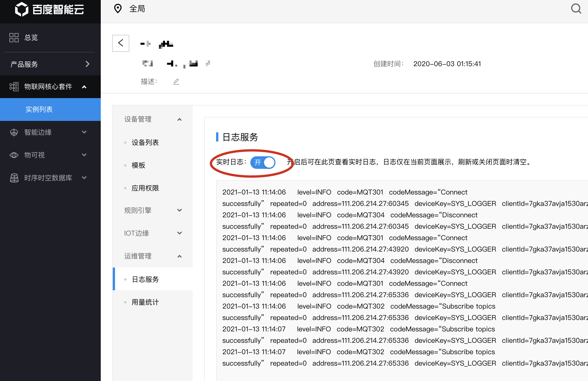Click the 全局 region label

(x=137, y=9)
